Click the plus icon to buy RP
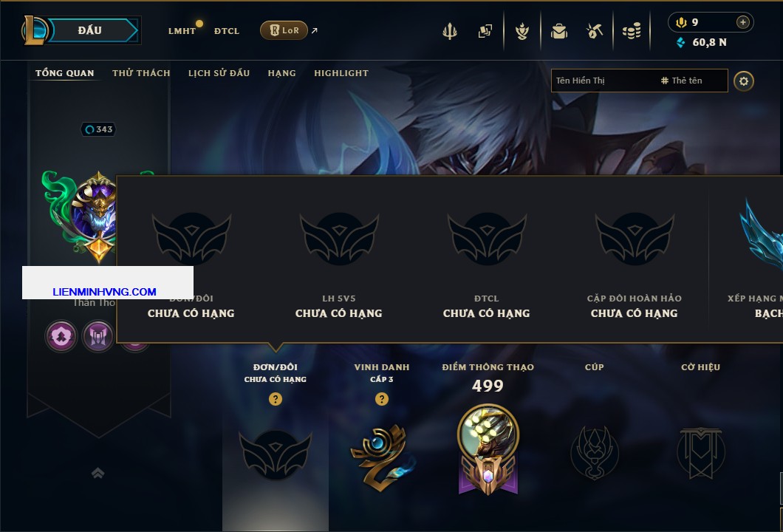Image resolution: width=783 pixels, height=532 pixels. click(743, 22)
